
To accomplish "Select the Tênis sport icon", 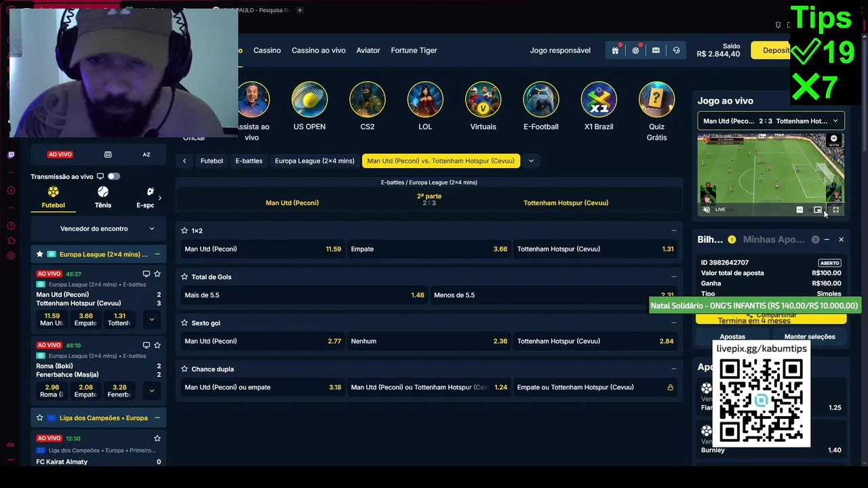I will tap(103, 197).
